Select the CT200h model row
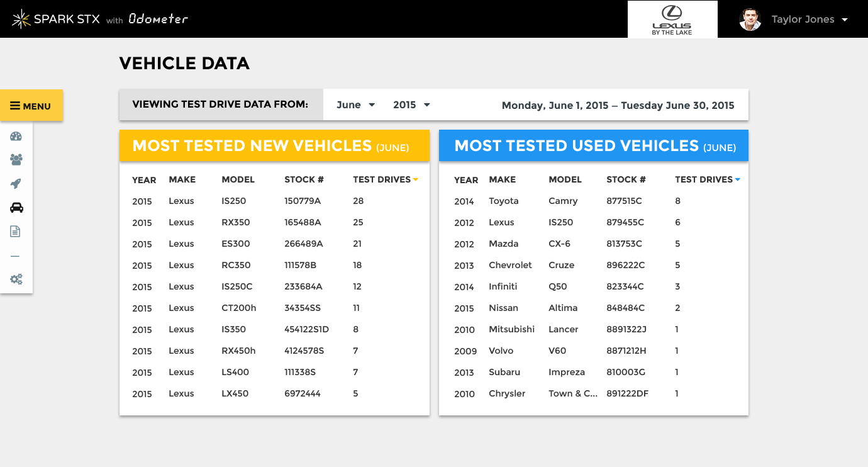The height and width of the screenshot is (467, 868). pos(239,308)
